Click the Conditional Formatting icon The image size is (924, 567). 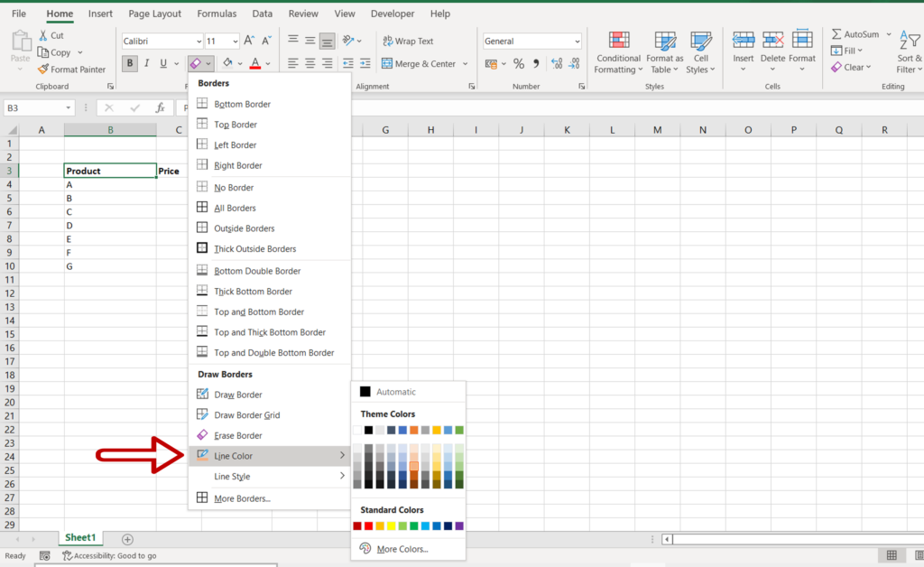pos(618,42)
